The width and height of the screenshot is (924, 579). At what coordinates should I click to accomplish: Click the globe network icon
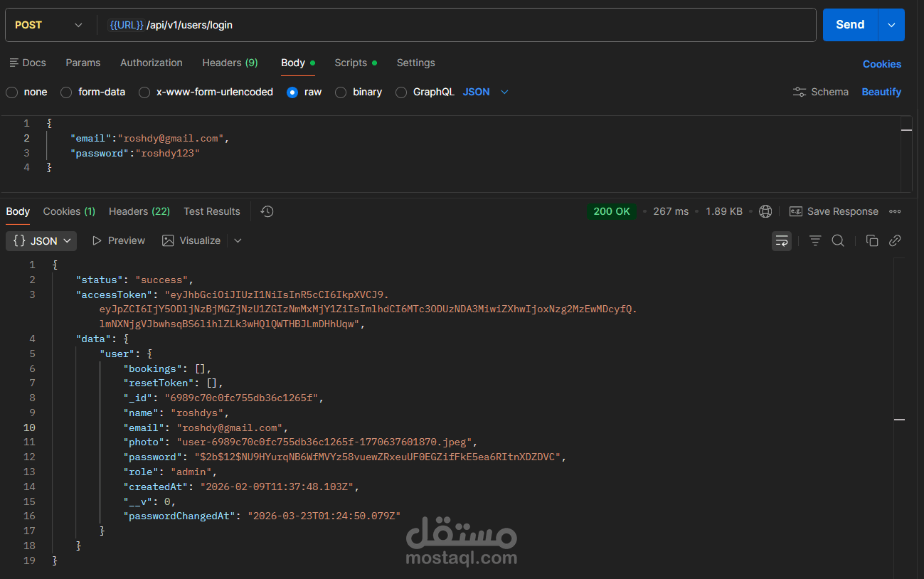(x=765, y=211)
